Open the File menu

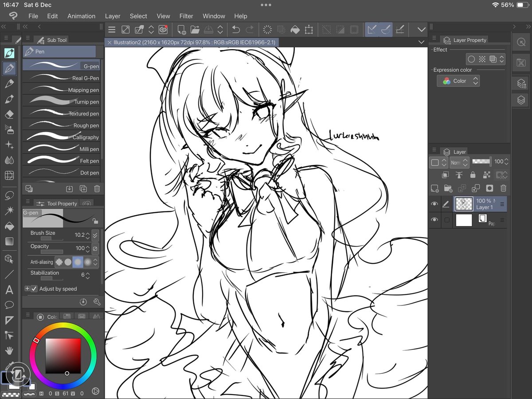33,16
